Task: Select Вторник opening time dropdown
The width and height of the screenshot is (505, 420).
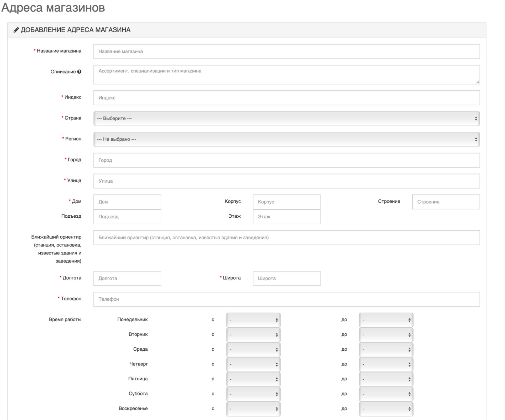Action: (253, 335)
